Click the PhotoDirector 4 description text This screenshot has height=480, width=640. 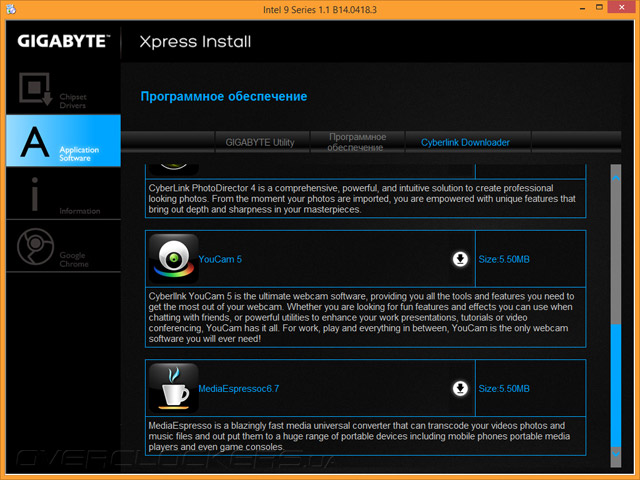point(362,199)
